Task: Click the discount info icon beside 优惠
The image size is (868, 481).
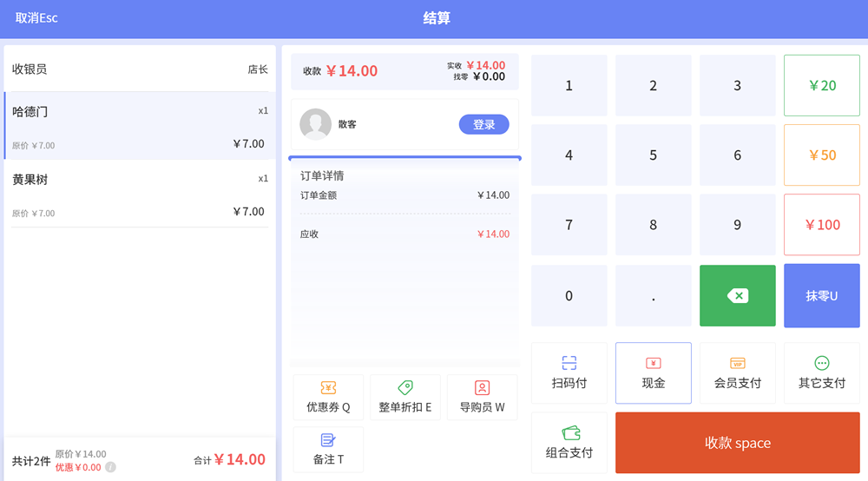Action: [110, 467]
